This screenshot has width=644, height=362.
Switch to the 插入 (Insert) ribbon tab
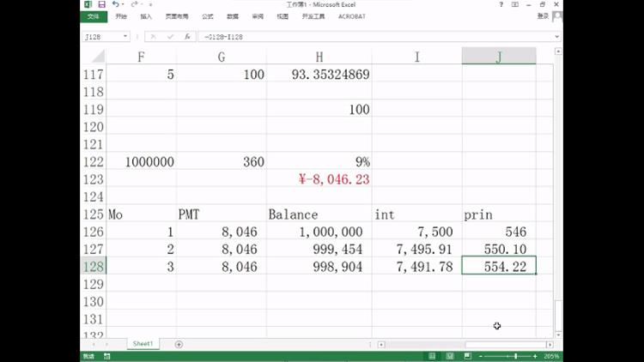pyautogui.click(x=146, y=16)
